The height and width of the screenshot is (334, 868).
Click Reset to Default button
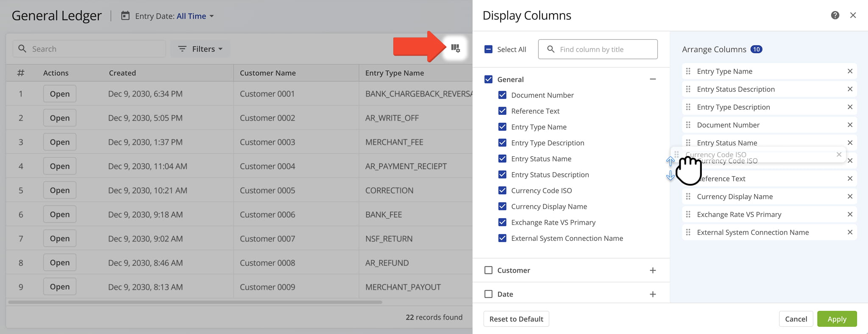516,319
